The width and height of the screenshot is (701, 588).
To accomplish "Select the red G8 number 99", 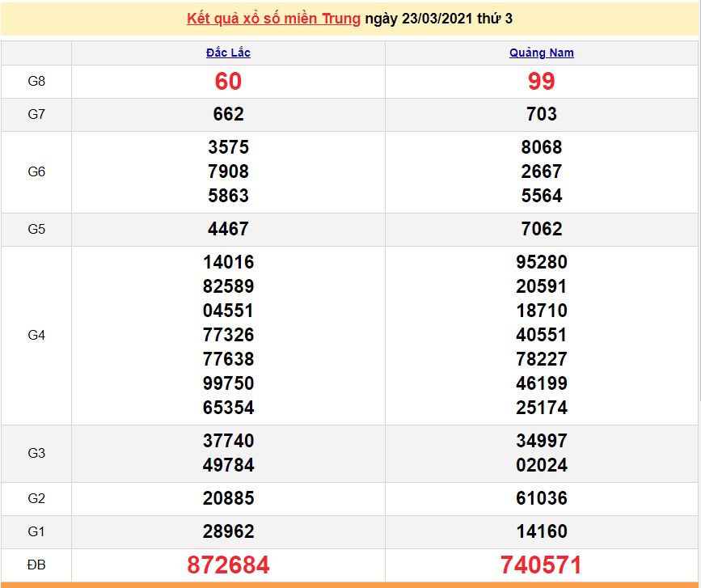I will click(541, 82).
